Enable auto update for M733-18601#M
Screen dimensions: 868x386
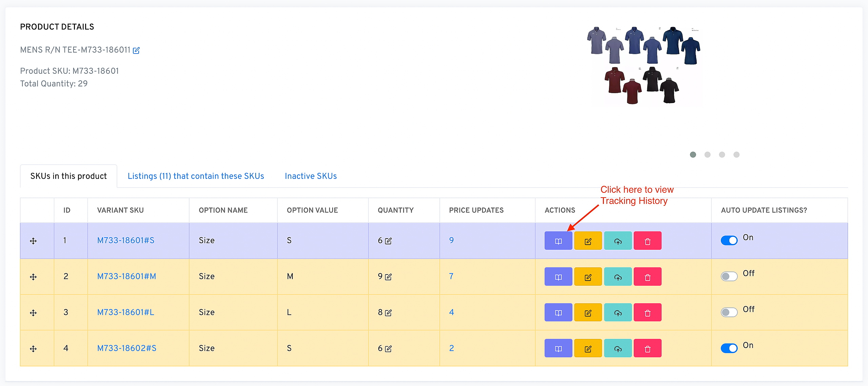tap(729, 276)
